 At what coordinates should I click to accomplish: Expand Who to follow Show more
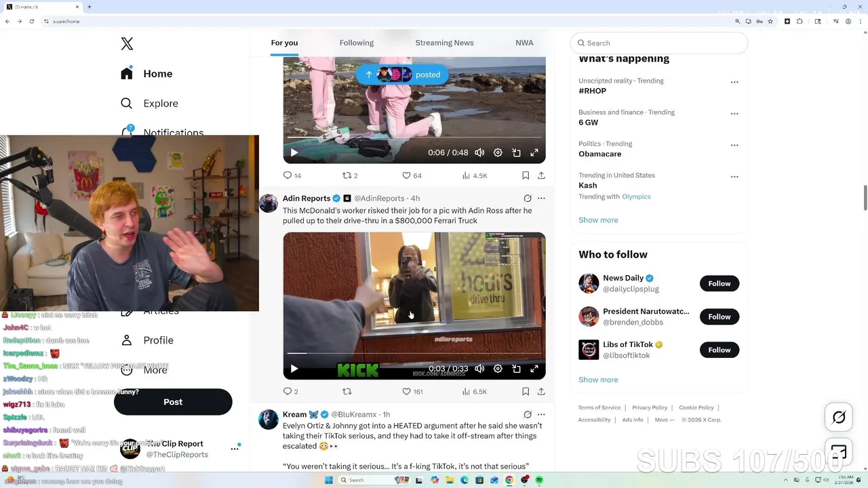[598, 380]
